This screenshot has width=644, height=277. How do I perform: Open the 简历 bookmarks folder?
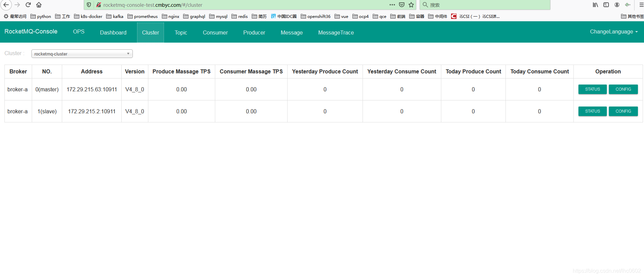click(x=259, y=16)
